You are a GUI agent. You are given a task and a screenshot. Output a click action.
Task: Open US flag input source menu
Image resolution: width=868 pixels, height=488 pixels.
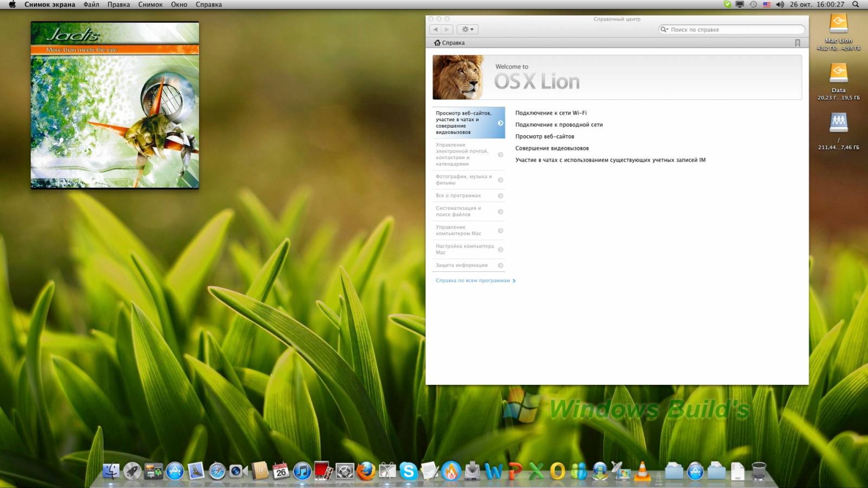tap(767, 4)
